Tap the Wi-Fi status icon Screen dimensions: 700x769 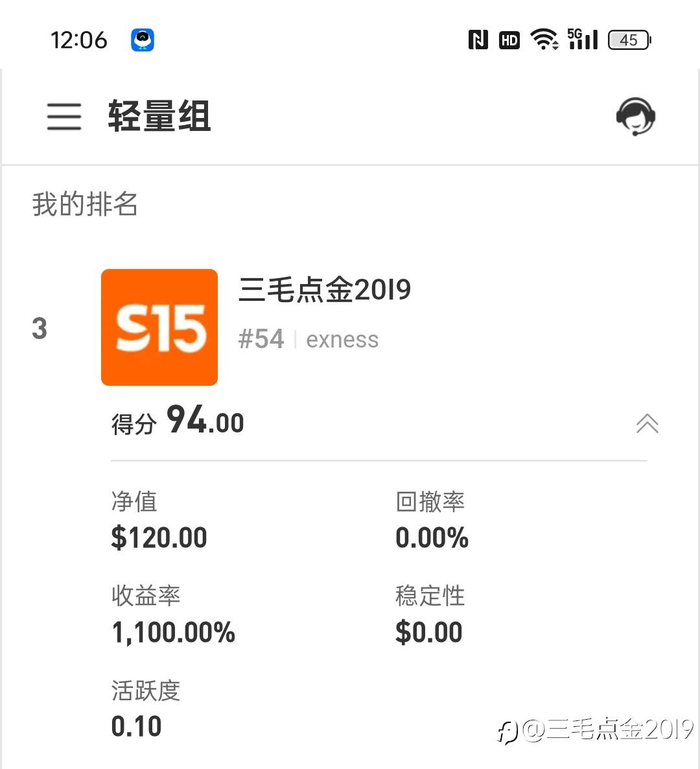(544, 40)
